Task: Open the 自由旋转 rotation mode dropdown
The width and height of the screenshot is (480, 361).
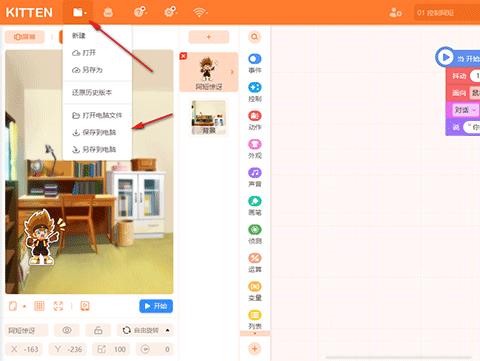Action: pyautogui.click(x=145, y=330)
